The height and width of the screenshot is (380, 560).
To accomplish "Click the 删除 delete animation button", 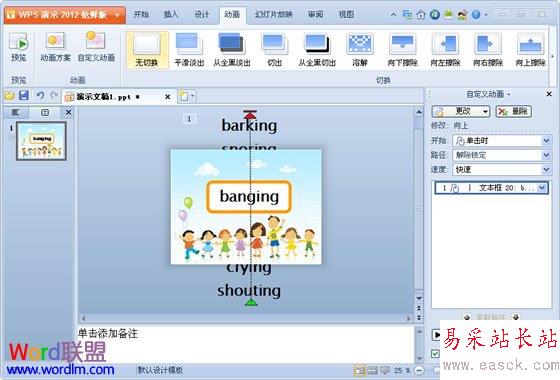I will click(x=514, y=112).
